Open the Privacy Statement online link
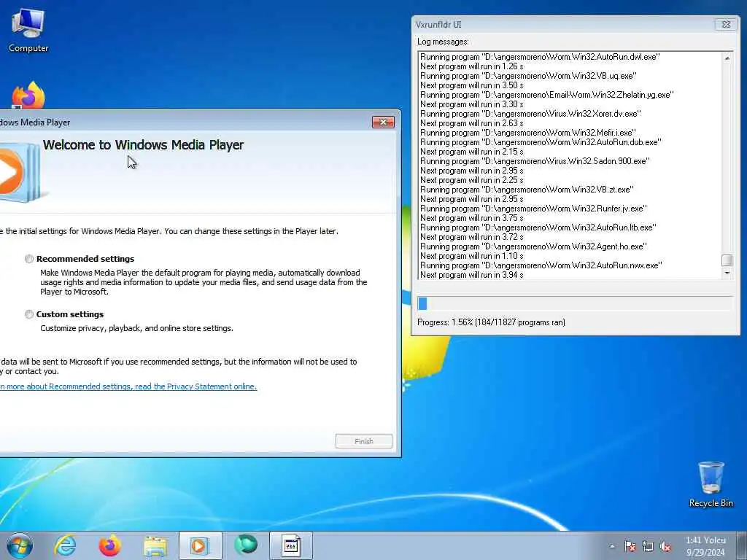This screenshot has width=747, height=560. click(128, 386)
